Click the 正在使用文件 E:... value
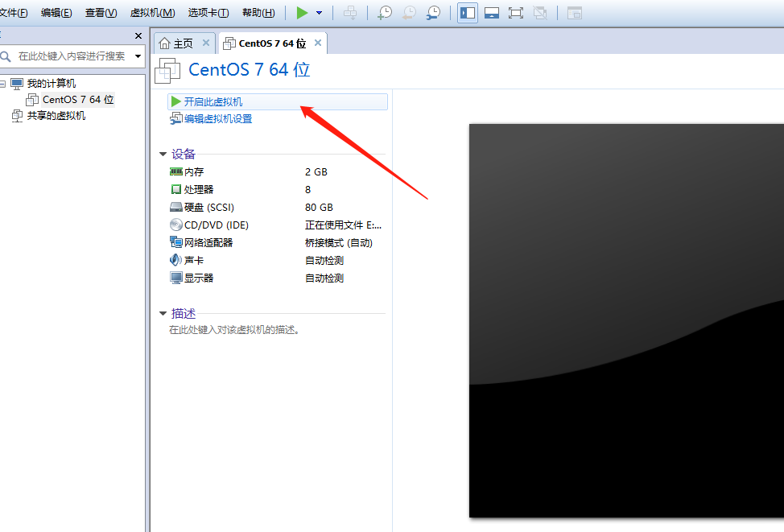This screenshot has height=532, width=784. click(x=343, y=225)
